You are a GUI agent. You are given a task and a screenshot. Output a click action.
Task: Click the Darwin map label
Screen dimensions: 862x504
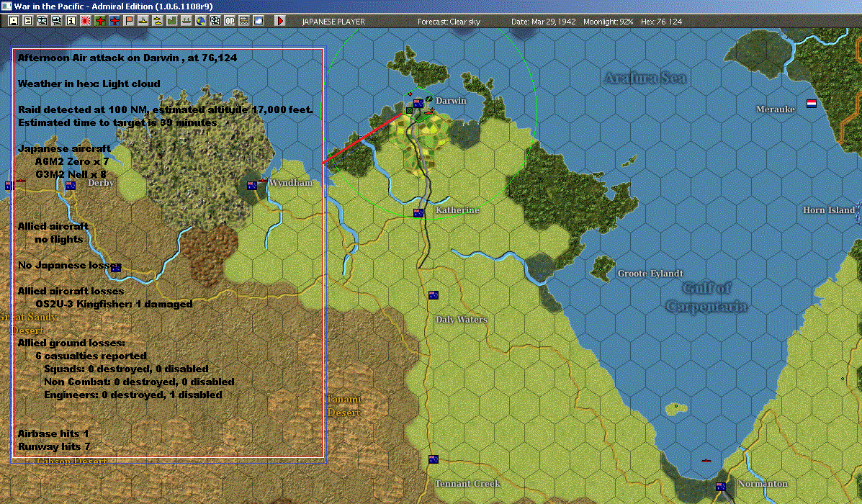451,101
